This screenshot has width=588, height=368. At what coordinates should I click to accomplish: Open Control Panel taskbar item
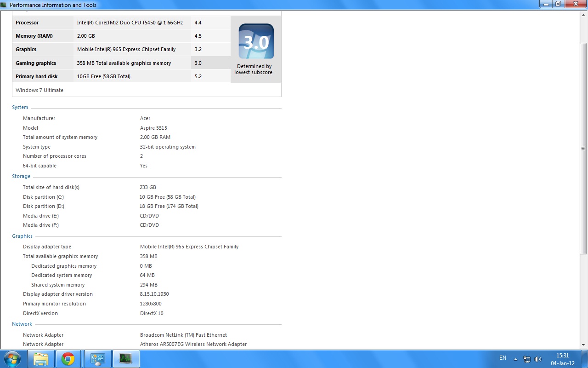tap(98, 359)
